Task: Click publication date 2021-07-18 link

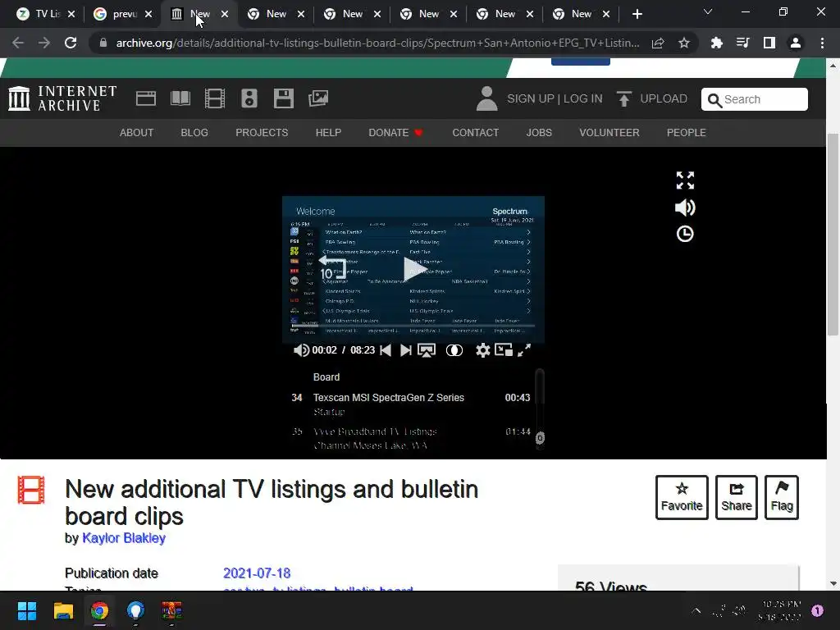Action: coord(257,573)
